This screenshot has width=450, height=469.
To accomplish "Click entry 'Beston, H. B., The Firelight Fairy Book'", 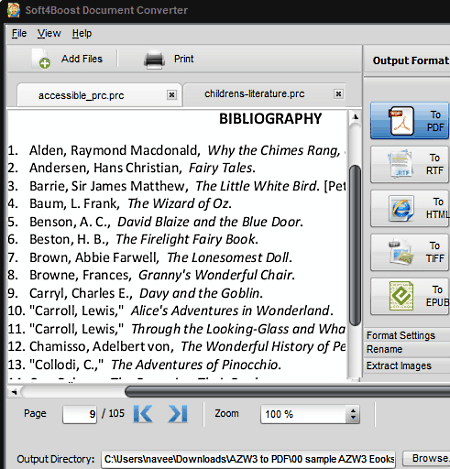I will 133,239.
